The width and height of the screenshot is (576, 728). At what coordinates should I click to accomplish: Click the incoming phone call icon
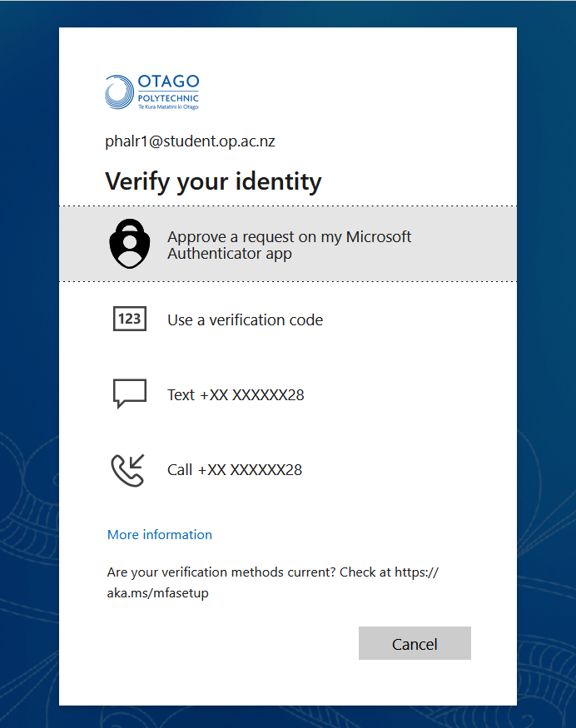click(x=128, y=469)
